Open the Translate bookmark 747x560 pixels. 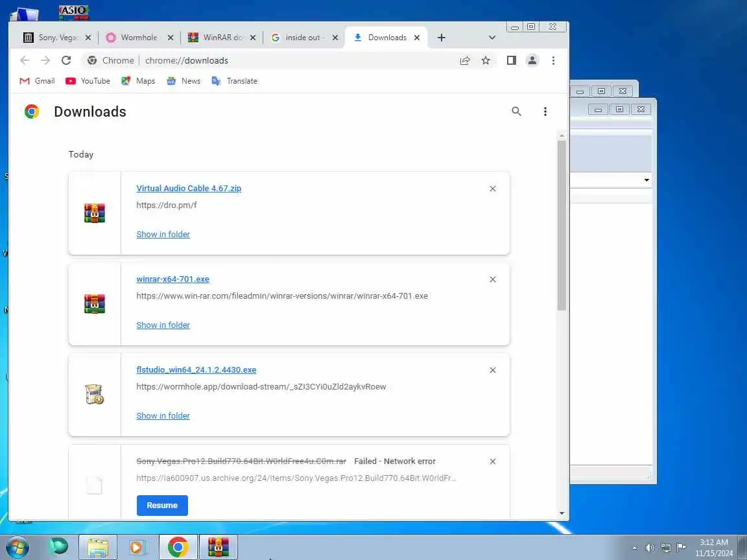click(x=234, y=81)
